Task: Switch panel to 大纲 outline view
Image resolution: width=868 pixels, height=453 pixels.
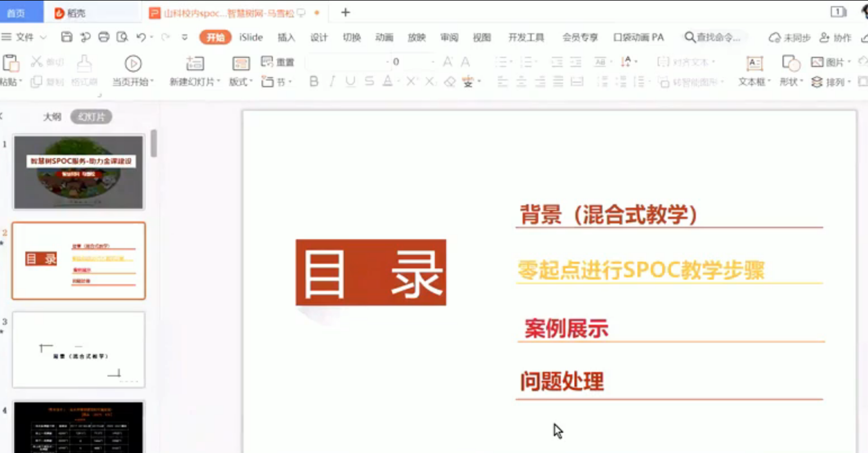Action: pyautogui.click(x=52, y=117)
